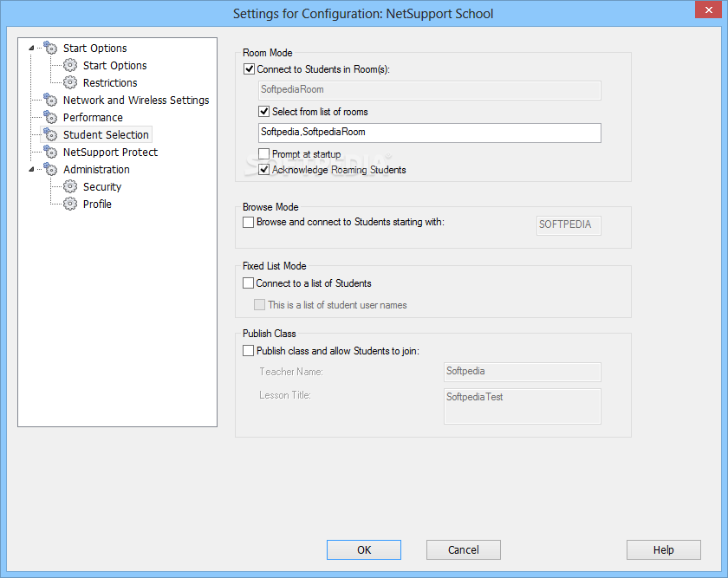Enable Publish class and allow Students to join
Screen dimensions: 728x578
click(x=249, y=350)
